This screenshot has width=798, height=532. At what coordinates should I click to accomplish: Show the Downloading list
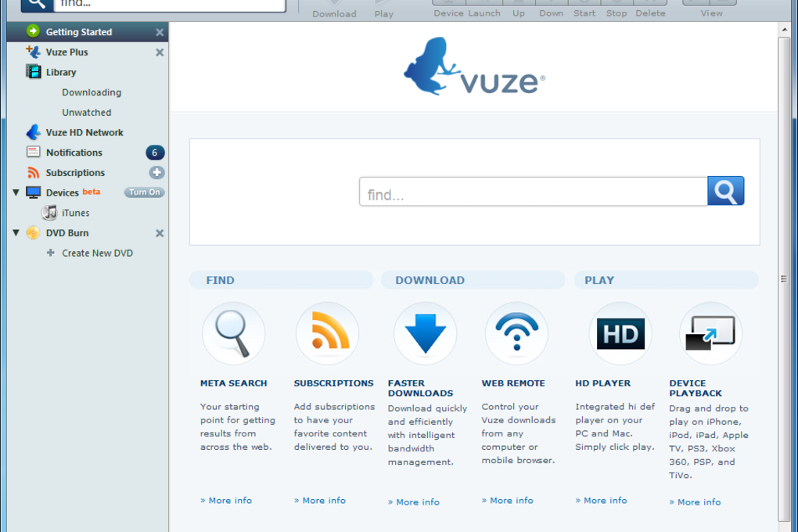tap(92, 92)
